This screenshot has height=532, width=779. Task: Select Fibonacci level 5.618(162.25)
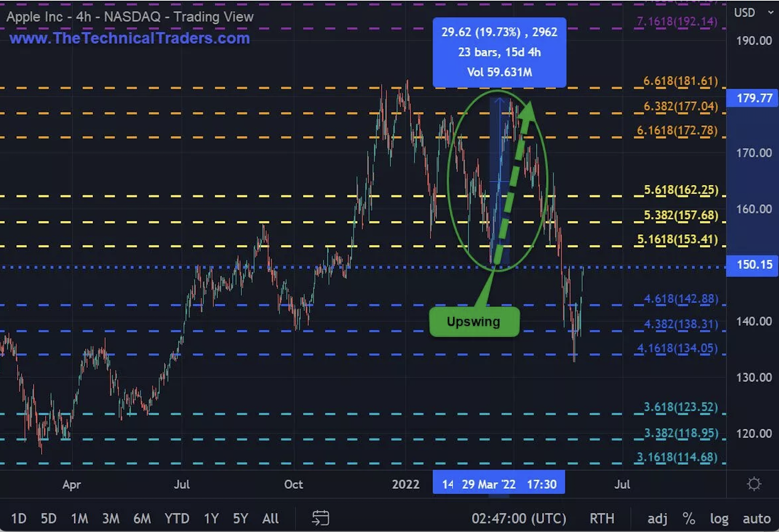pos(681,190)
